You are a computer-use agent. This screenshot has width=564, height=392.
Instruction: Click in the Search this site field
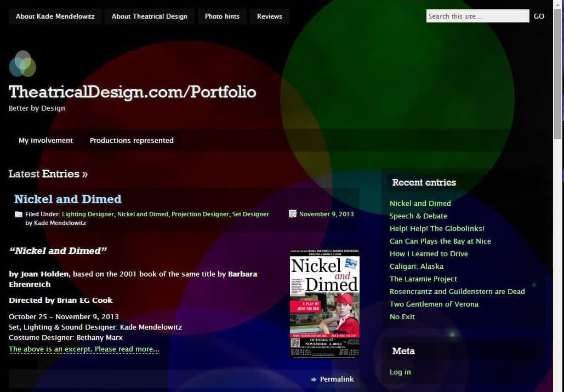click(x=477, y=16)
